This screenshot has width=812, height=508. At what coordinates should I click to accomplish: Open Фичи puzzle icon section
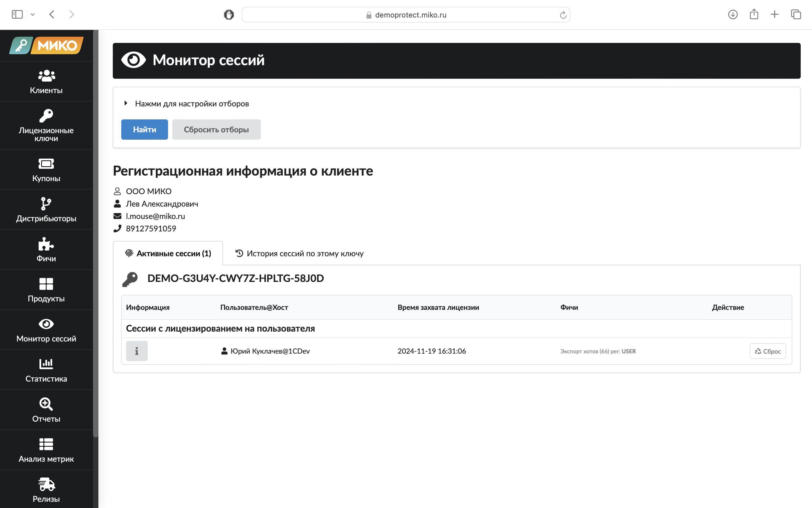click(46, 250)
